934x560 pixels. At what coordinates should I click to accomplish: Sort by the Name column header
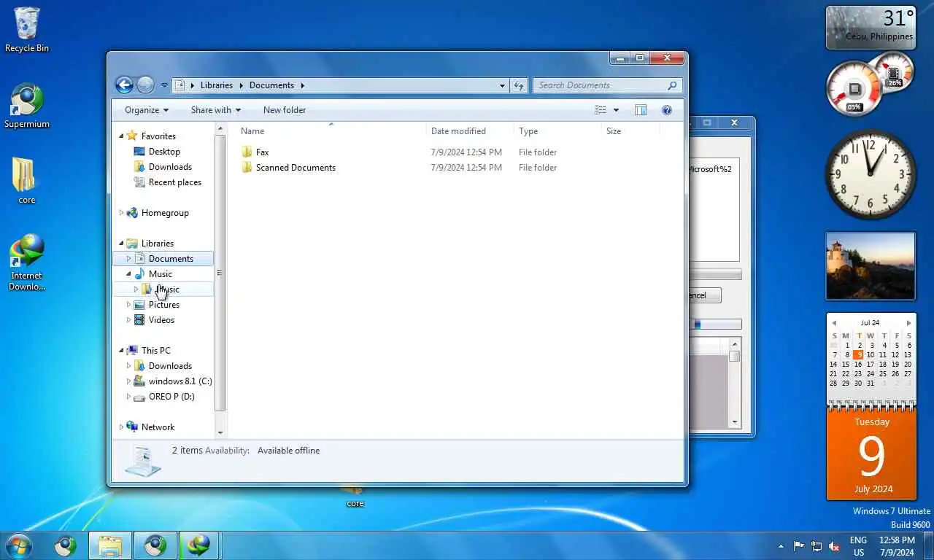click(x=252, y=131)
